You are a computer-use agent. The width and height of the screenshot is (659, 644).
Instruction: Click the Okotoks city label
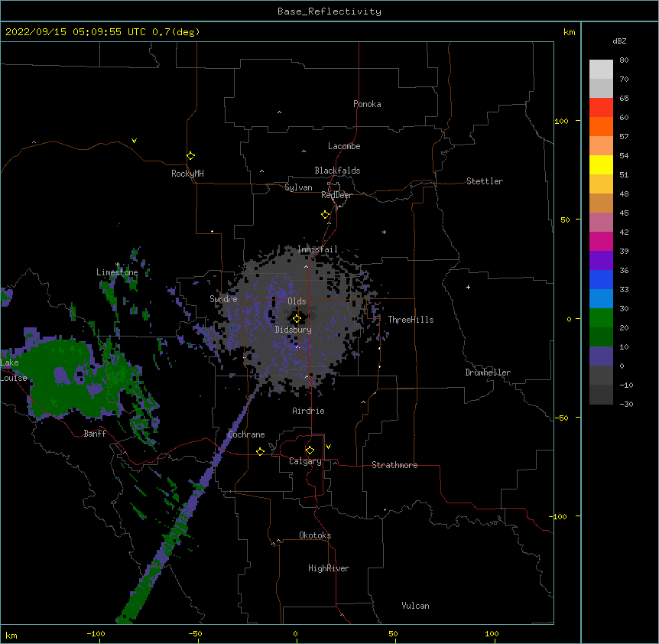coord(315,535)
